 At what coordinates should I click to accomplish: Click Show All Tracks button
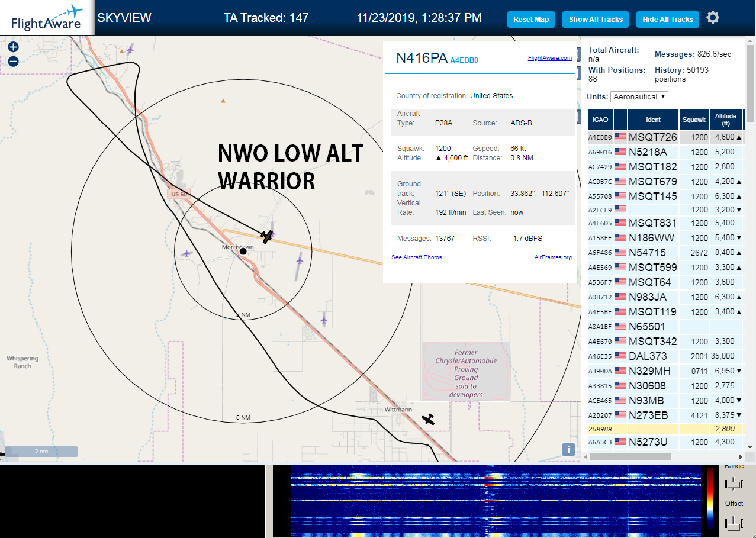[596, 20]
